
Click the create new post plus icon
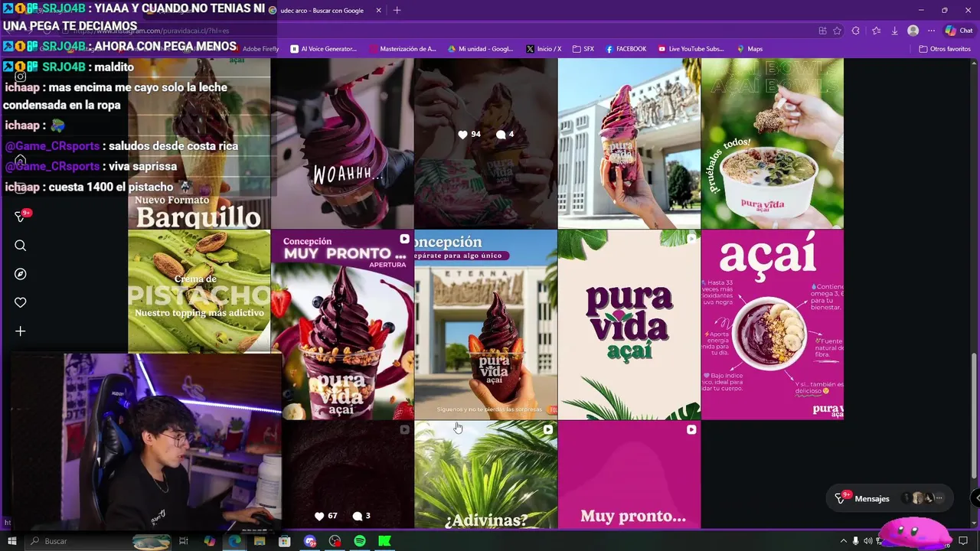(x=21, y=331)
